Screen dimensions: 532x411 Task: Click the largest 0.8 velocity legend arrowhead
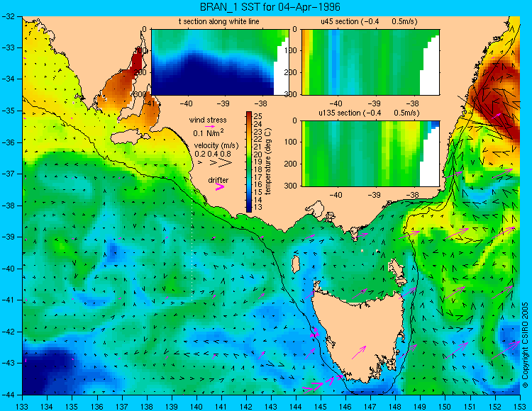coord(225,163)
